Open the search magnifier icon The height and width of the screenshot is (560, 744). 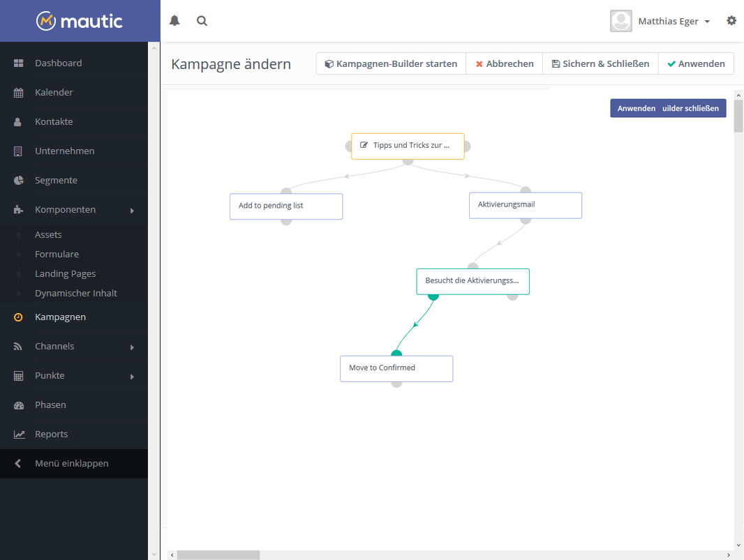pos(202,21)
